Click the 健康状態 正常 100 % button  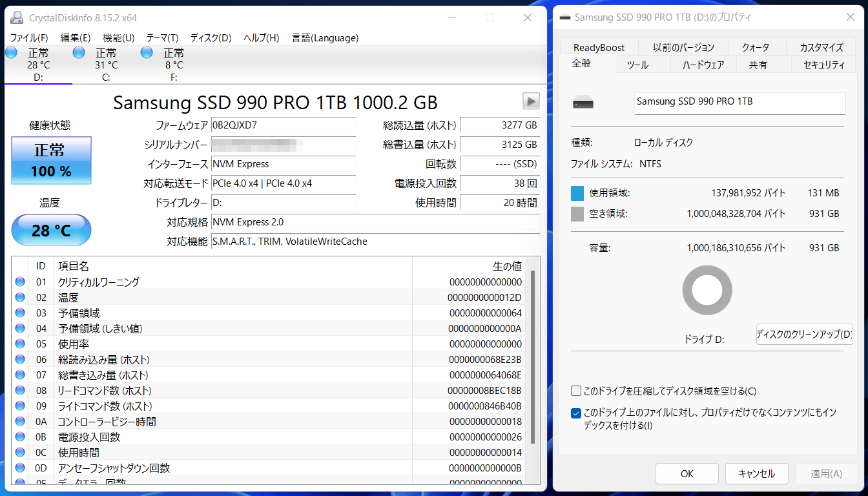point(52,160)
